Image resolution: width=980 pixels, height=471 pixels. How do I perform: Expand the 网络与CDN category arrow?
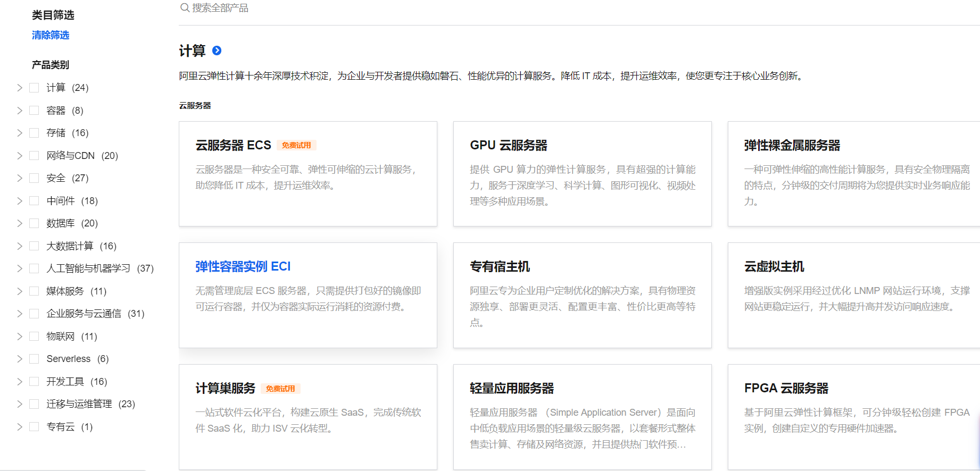tap(20, 156)
